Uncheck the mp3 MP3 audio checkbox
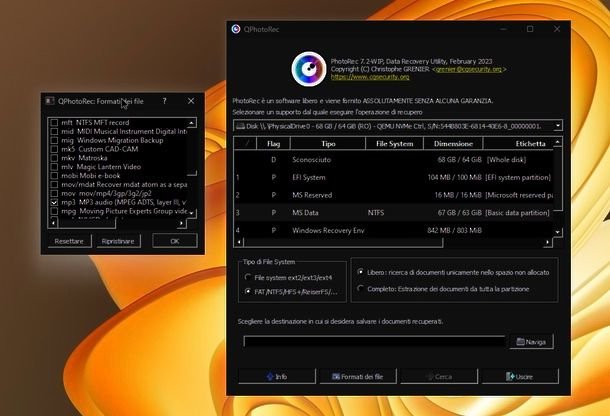Screen dimensions: 610x416 [x=54, y=202]
